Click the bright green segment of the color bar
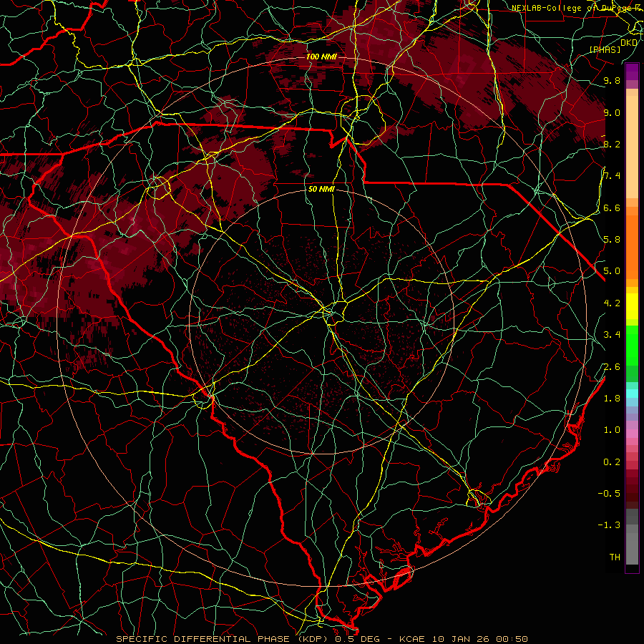Screen dimensions: 644x644 pyautogui.click(x=632, y=345)
